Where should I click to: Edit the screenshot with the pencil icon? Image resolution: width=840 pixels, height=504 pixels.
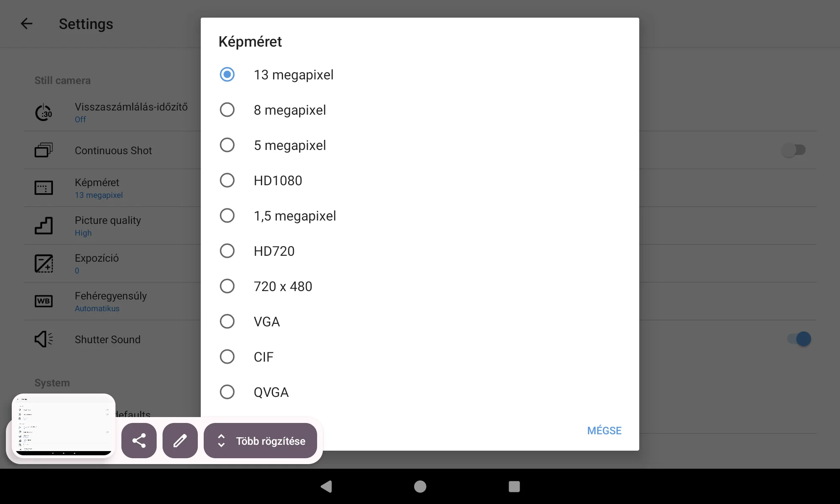[x=180, y=441]
